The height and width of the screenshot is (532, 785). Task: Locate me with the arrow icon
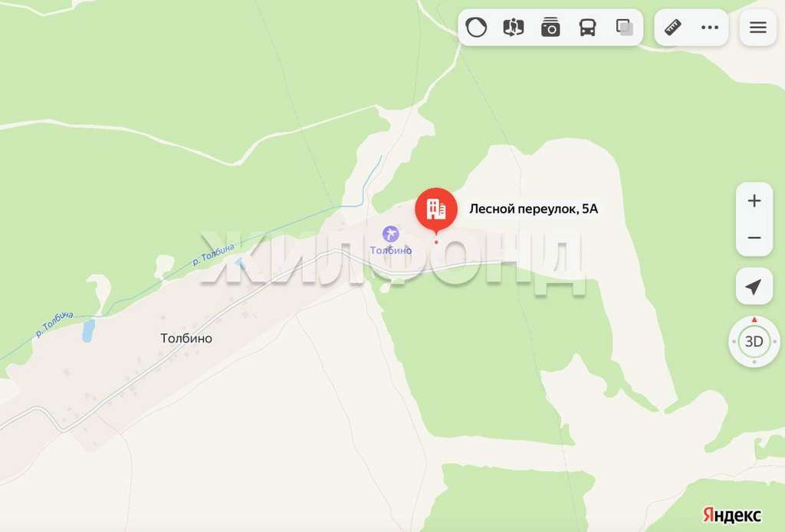[x=754, y=286]
